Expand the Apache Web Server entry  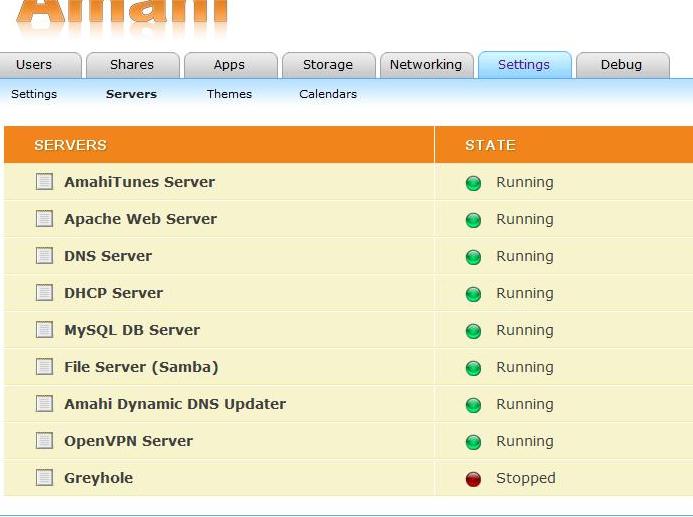141,219
